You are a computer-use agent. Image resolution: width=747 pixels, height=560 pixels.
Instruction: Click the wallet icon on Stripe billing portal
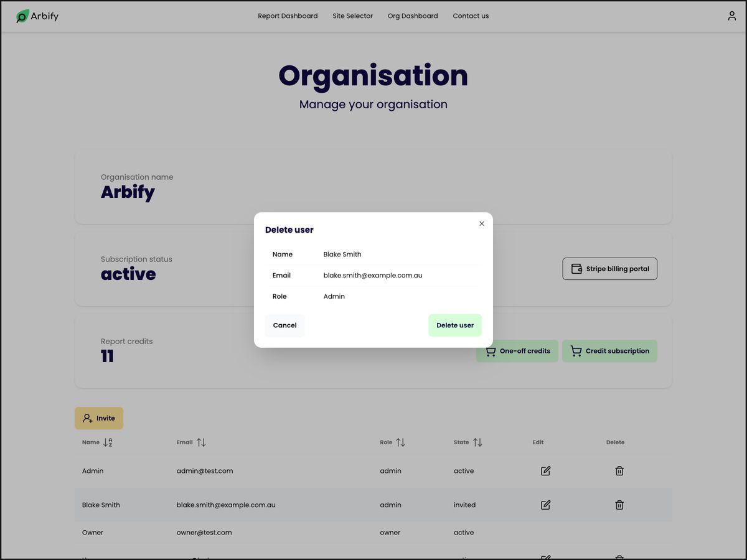[x=577, y=268]
